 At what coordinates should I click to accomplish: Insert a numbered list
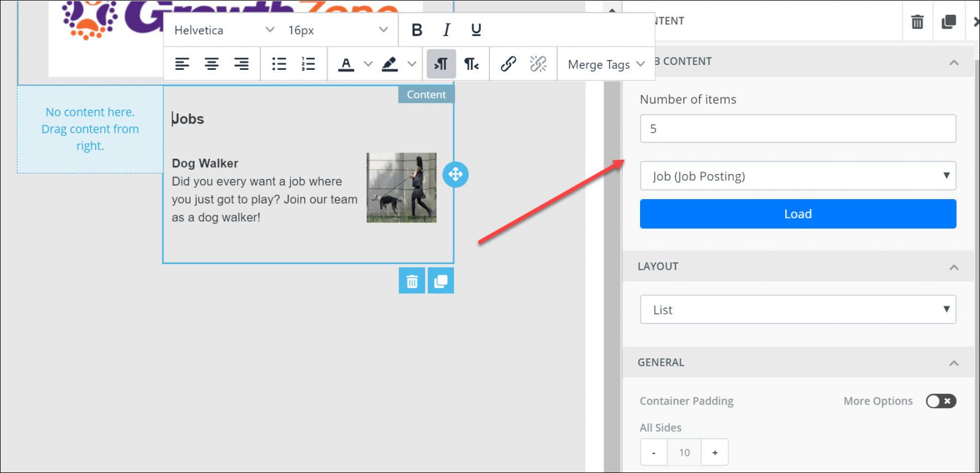coord(308,64)
